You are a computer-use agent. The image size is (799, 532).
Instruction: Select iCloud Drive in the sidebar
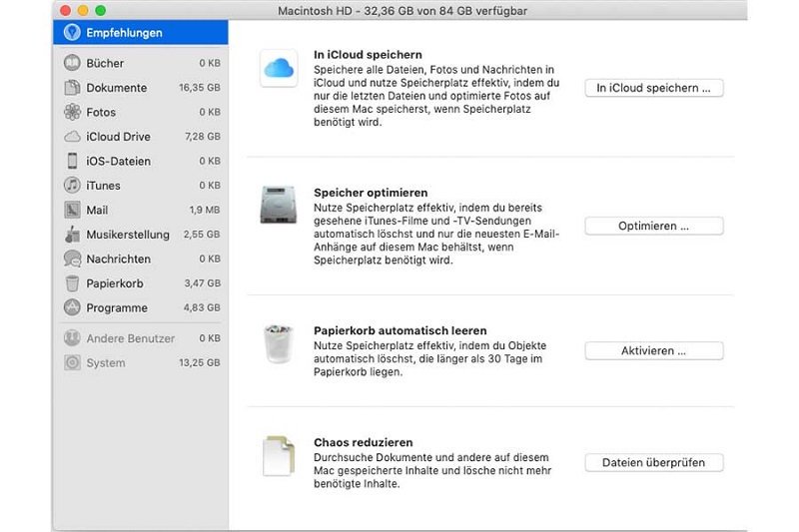pyautogui.click(x=141, y=137)
